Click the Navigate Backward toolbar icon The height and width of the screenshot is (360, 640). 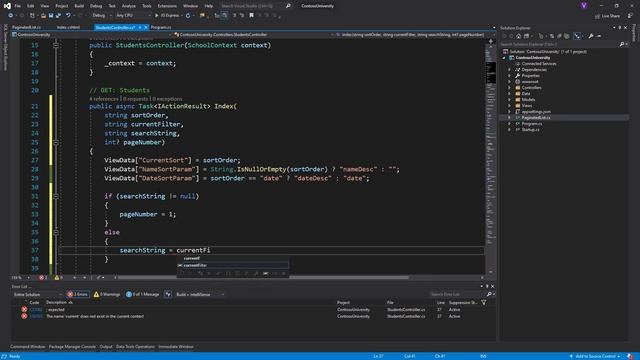tap(10, 16)
